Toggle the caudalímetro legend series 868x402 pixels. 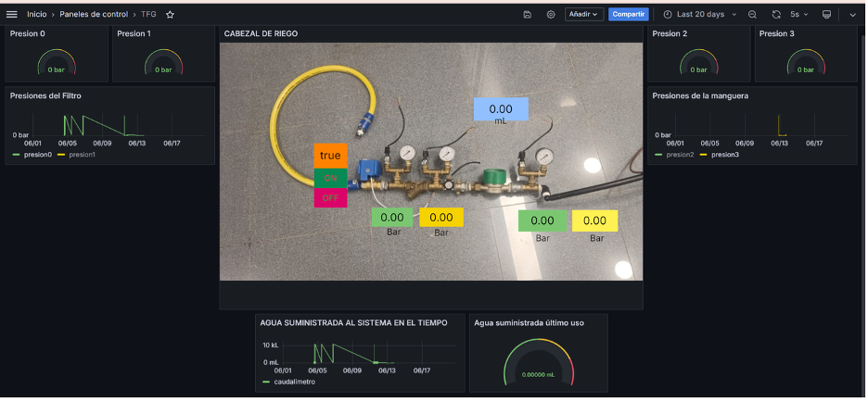pyautogui.click(x=294, y=382)
